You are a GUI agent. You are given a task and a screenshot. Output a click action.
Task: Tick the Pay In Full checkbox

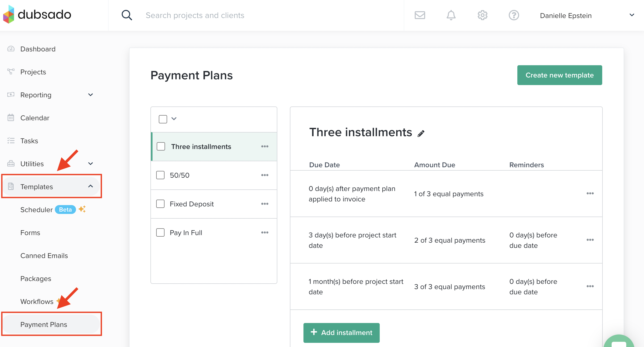(x=160, y=232)
